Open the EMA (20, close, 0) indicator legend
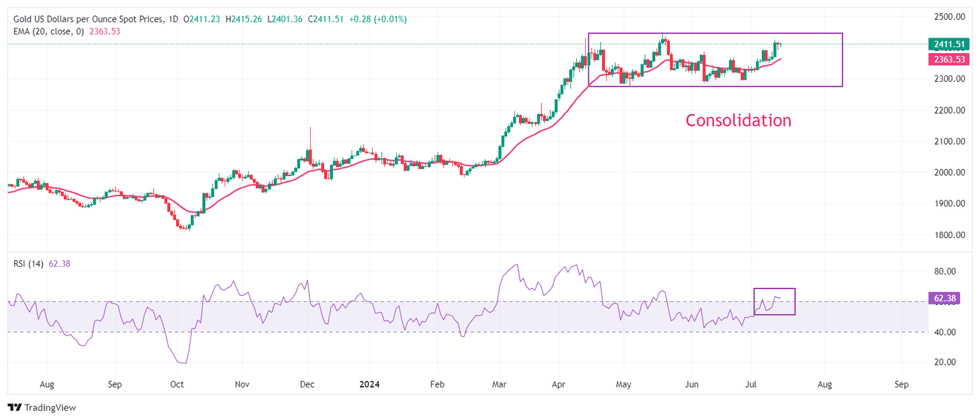This screenshot has height=420, width=980. (x=48, y=31)
